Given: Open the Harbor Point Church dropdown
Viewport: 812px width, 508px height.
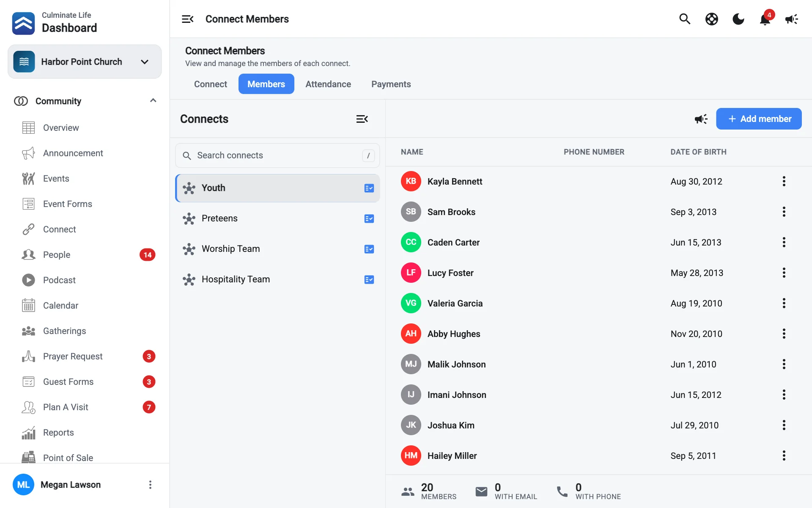Looking at the screenshot, I should tap(85, 62).
